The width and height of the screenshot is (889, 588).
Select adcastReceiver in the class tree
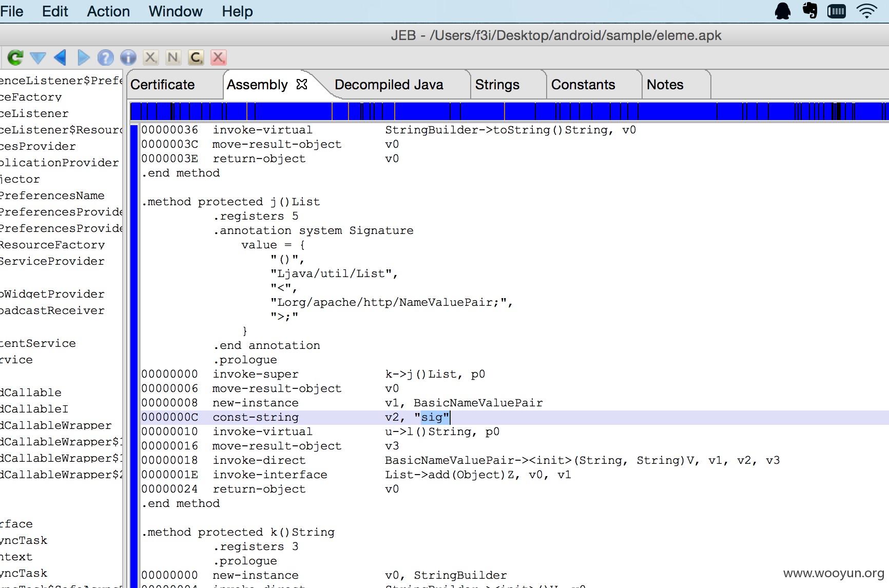(52, 310)
